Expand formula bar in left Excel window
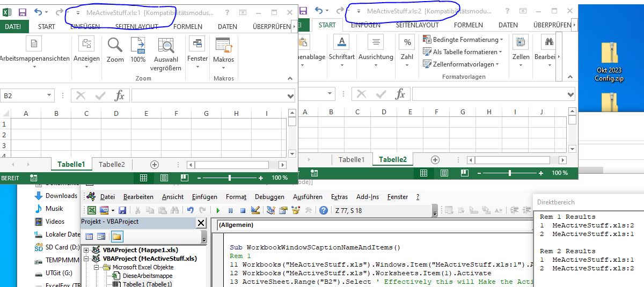Image resolution: width=644 pixels, height=287 pixels. pos(291,96)
